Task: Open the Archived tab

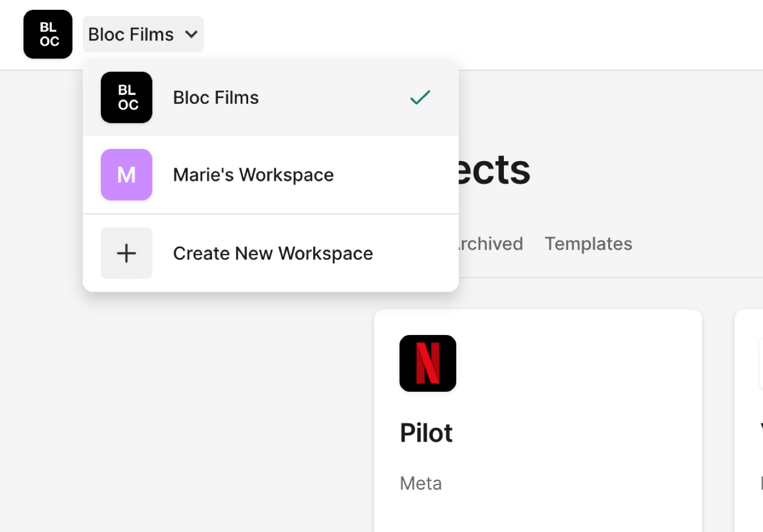Action: click(x=490, y=243)
